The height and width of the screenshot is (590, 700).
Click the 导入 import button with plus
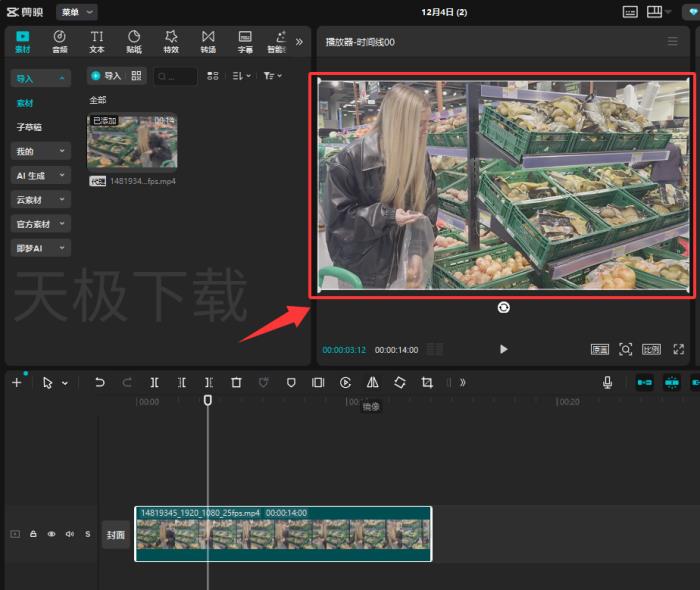pos(106,75)
